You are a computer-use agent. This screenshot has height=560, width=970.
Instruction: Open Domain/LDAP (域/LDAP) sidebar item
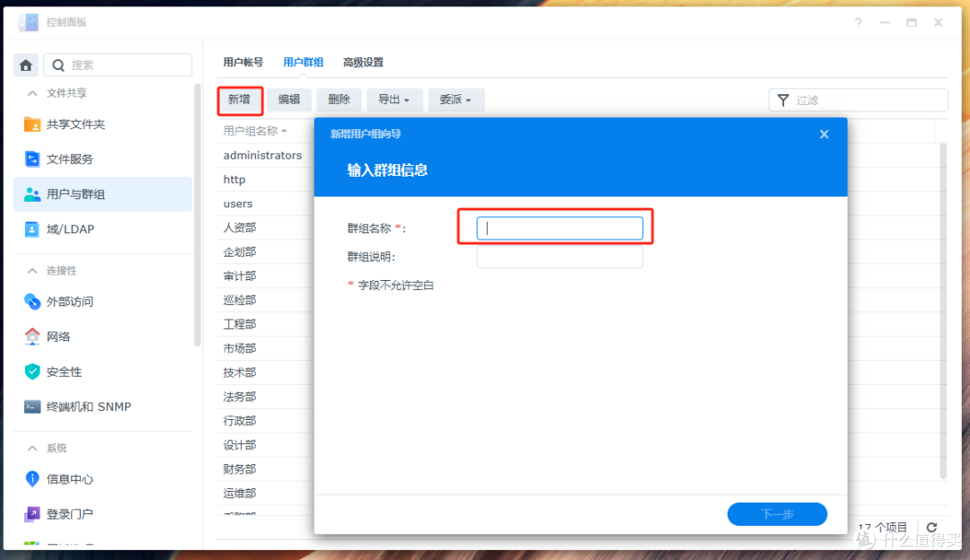point(102,230)
